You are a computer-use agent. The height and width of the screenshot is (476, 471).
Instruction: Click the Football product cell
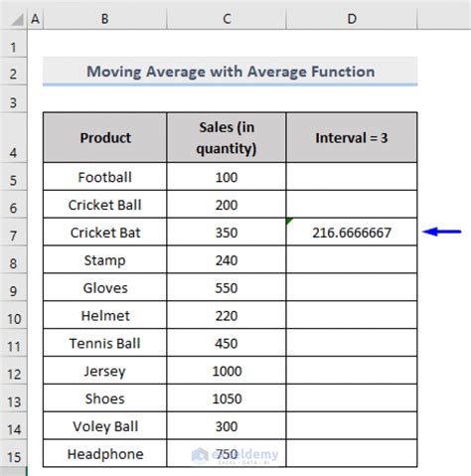pyautogui.click(x=104, y=177)
